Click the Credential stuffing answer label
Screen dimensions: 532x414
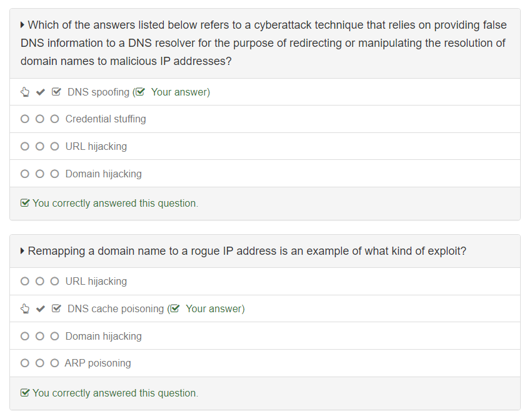click(x=106, y=119)
